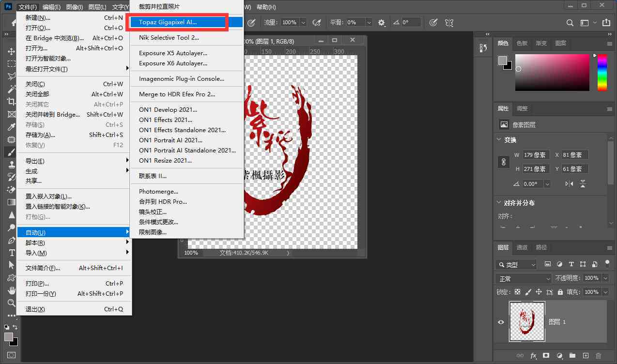Hide layer 图层 1 with eye icon
The image size is (617, 364).
tap(501, 322)
